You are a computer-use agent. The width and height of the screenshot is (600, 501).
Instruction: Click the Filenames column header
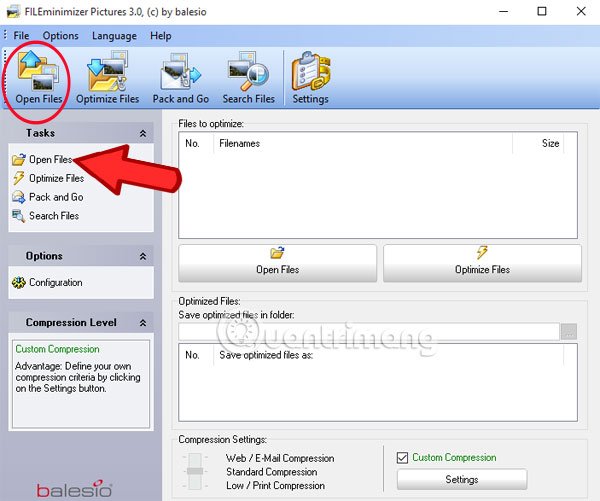(363, 144)
